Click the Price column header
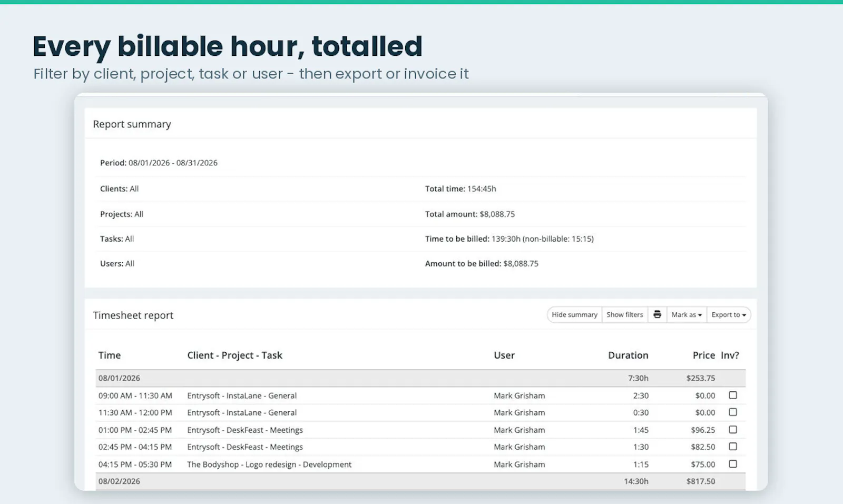This screenshot has height=504, width=843. 704,355
